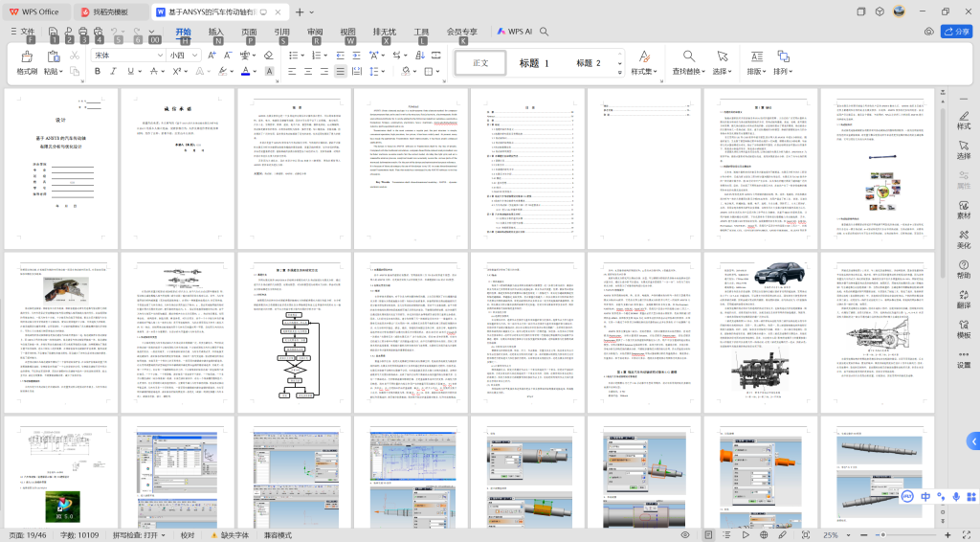Toggle bold formatting
The width and height of the screenshot is (980, 542).
96,71
